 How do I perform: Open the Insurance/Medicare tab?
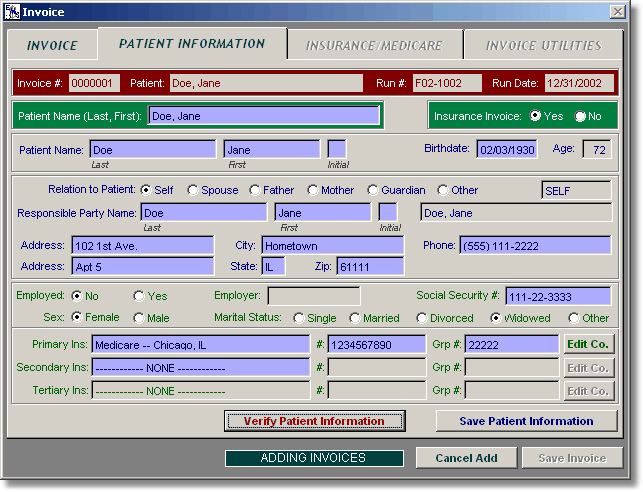coord(374,46)
